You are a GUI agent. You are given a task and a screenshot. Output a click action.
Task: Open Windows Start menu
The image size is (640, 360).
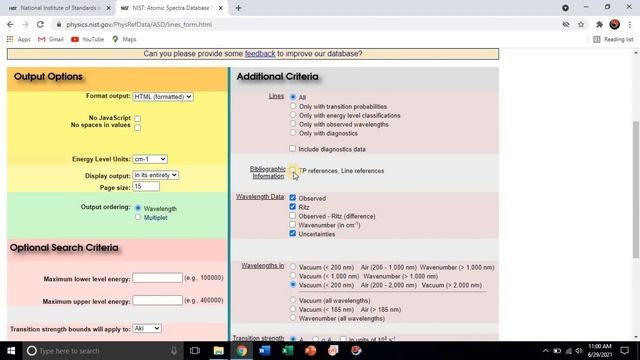11,351
